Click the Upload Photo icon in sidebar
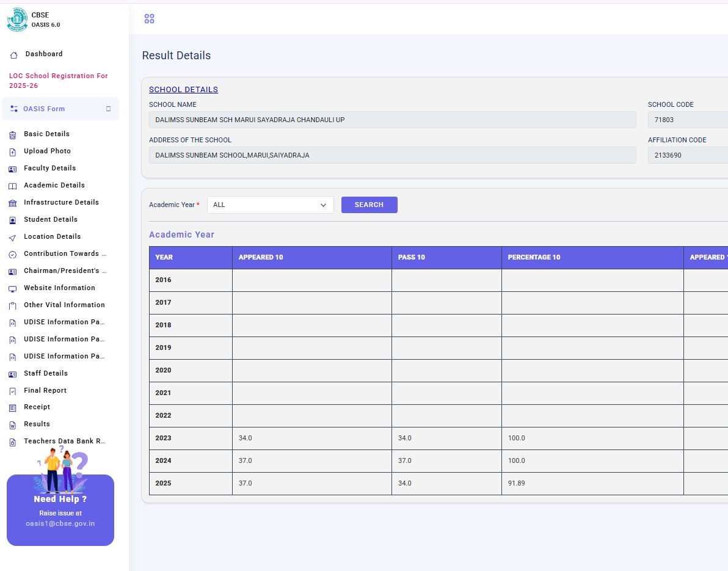 click(x=12, y=151)
